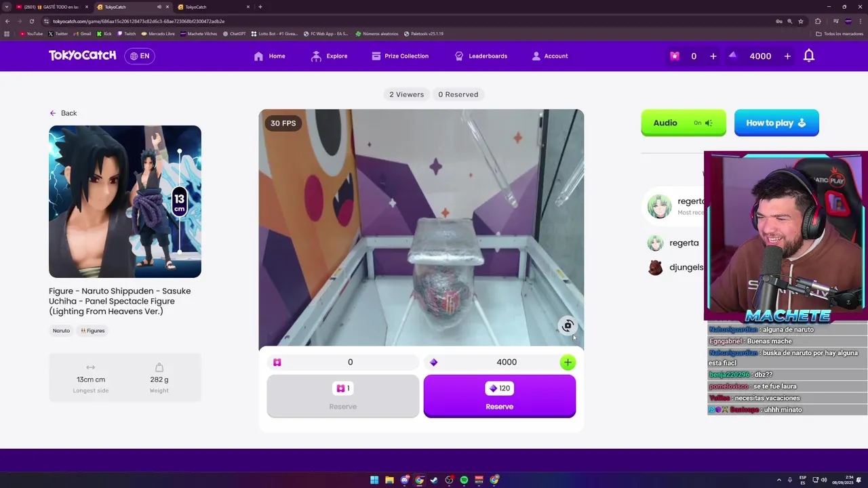This screenshot has height=488, width=868.
Task: Open Steam from taskbar
Action: pos(434,480)
